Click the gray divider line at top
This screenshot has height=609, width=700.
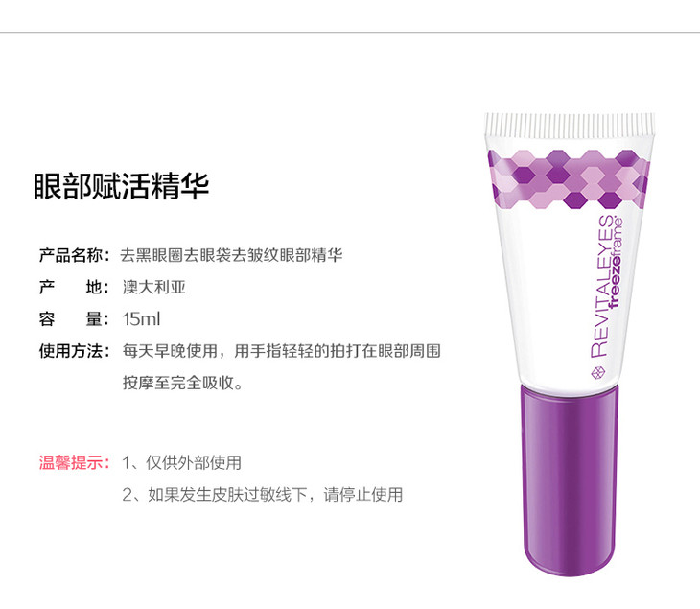[x=350, y=33]
